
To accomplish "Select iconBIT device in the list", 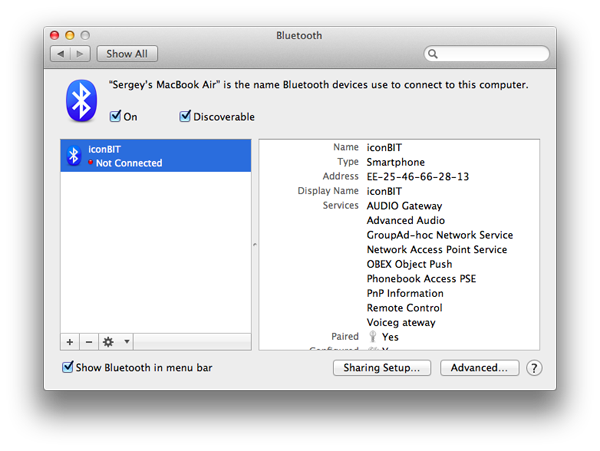I will [x=156, y=156].
